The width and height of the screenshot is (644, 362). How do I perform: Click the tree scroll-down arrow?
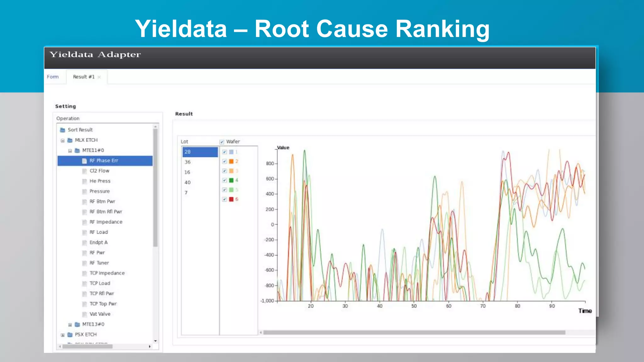[x=155, y=341]
